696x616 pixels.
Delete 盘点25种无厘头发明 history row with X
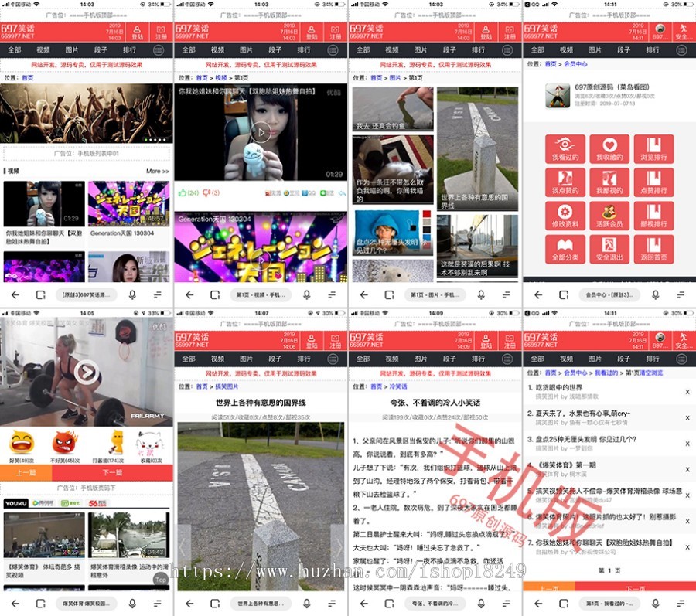click(687, 444)
